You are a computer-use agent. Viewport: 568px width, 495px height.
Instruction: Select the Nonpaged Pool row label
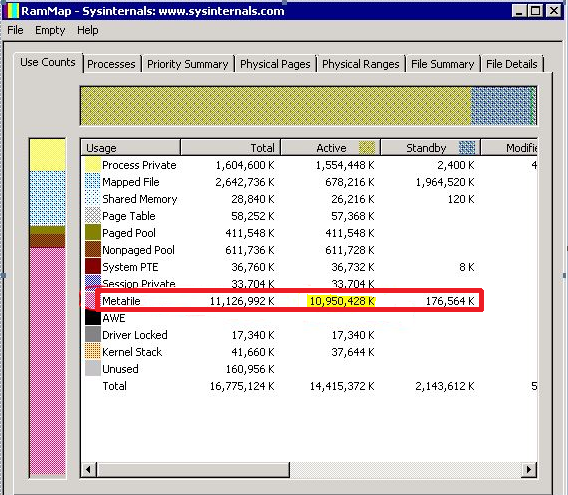point(138,250)
